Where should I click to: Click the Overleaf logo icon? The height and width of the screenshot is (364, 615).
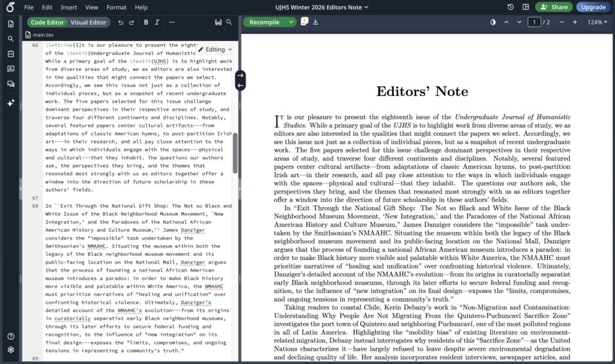pyautogui.click(x=11, y=7)
